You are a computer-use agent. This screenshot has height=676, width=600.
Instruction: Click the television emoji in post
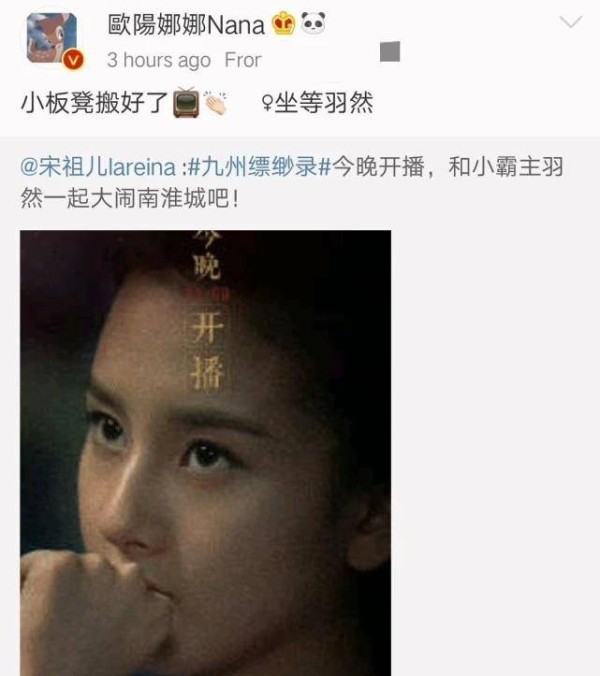[x=186, y=102]
